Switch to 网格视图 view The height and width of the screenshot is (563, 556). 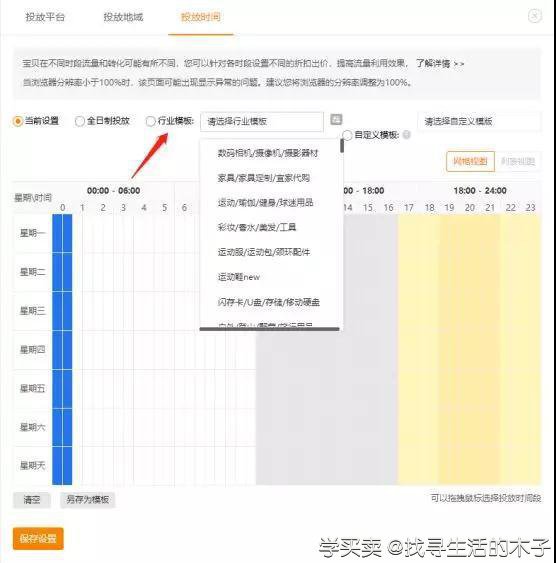[470, 162]
